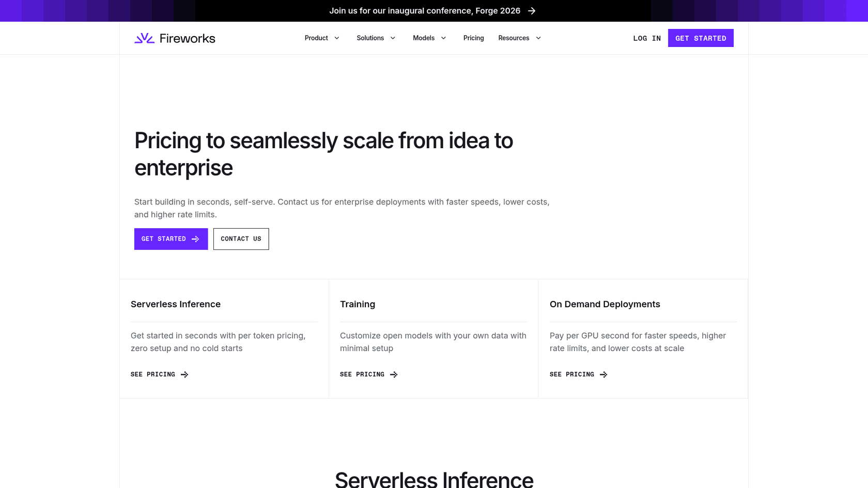Viewport: 868px width, 488px height.
Task: Click the Start building in seconds paragraph
Action: click(x=342, y=208)
